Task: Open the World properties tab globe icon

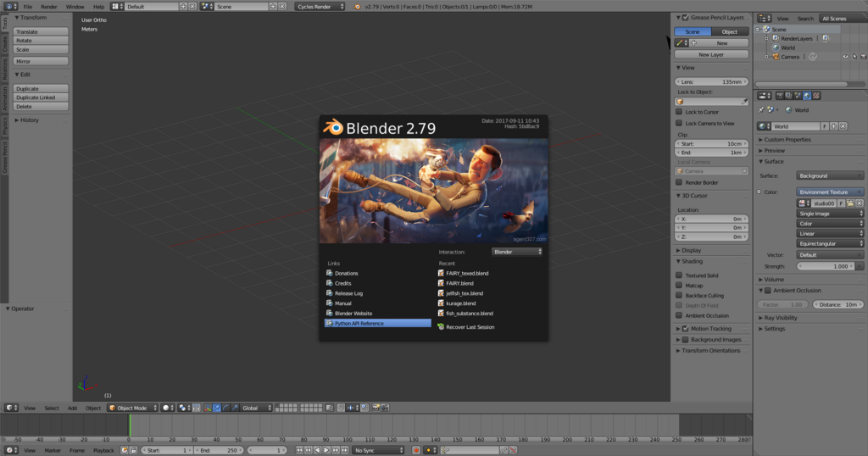Action: (x=807, y=96)
